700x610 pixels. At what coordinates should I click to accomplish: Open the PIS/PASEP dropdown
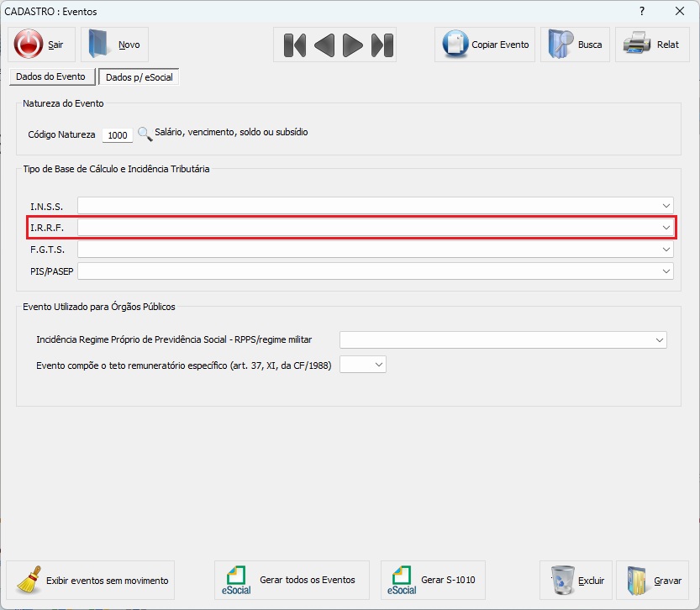click(x=666, y=271)
